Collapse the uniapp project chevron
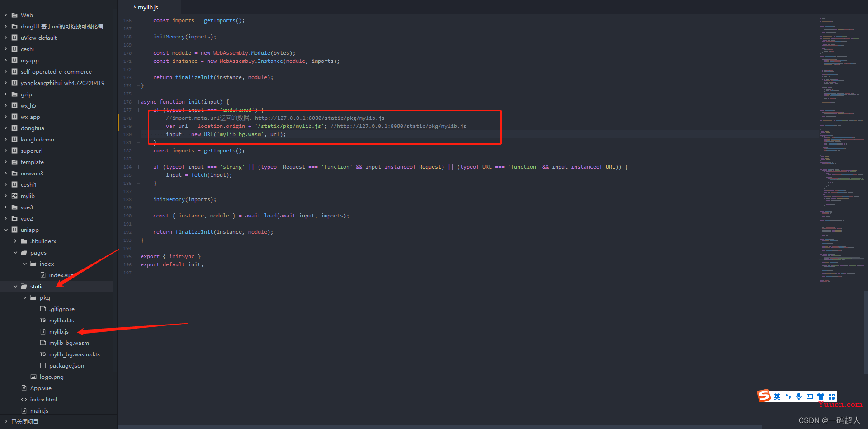The image size is (868, 429). (5, 230)
